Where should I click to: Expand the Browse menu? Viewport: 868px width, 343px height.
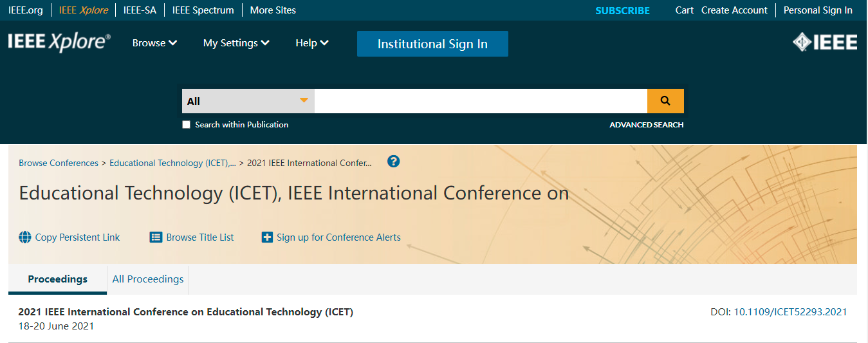point(154,43)
